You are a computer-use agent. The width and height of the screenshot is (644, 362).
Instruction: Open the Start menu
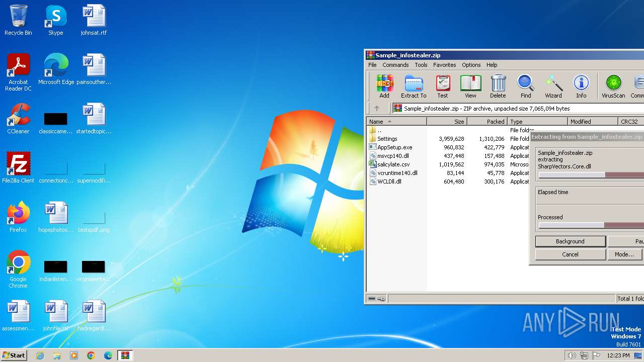[x=14, y=355]
